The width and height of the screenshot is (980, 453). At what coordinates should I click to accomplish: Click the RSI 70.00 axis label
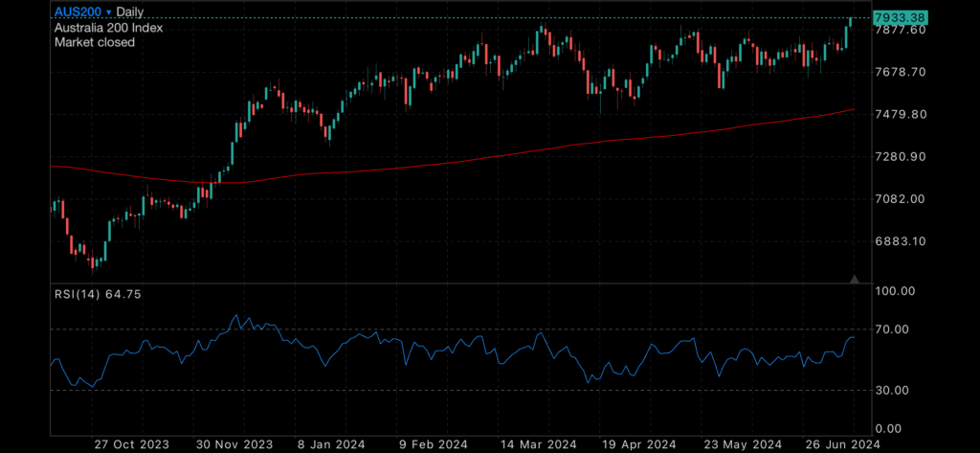(894, 329)
